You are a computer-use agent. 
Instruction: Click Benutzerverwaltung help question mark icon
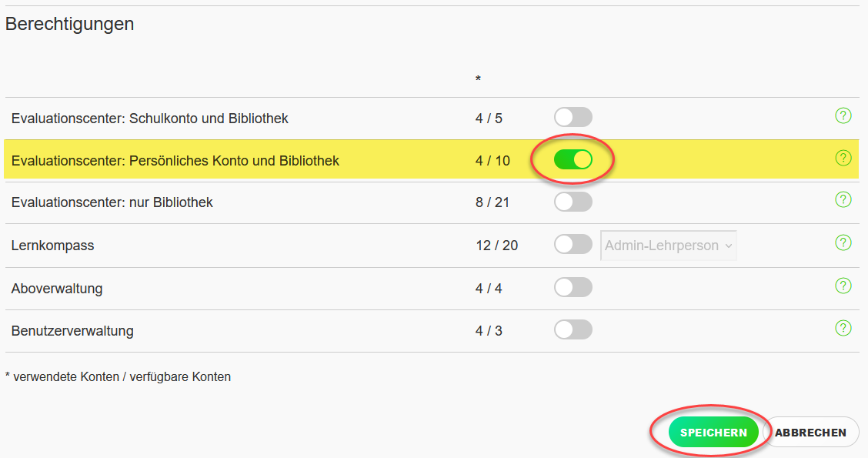843,328
